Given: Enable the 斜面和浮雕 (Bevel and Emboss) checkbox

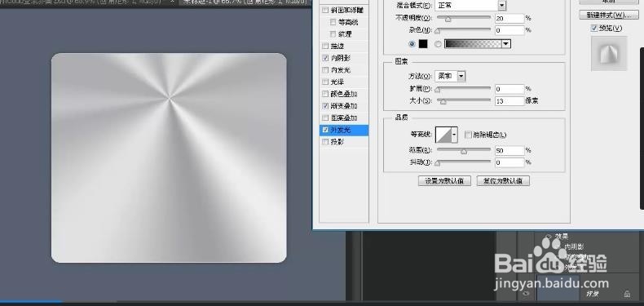Looking at the screenshot, I should (x=325, y=10).
